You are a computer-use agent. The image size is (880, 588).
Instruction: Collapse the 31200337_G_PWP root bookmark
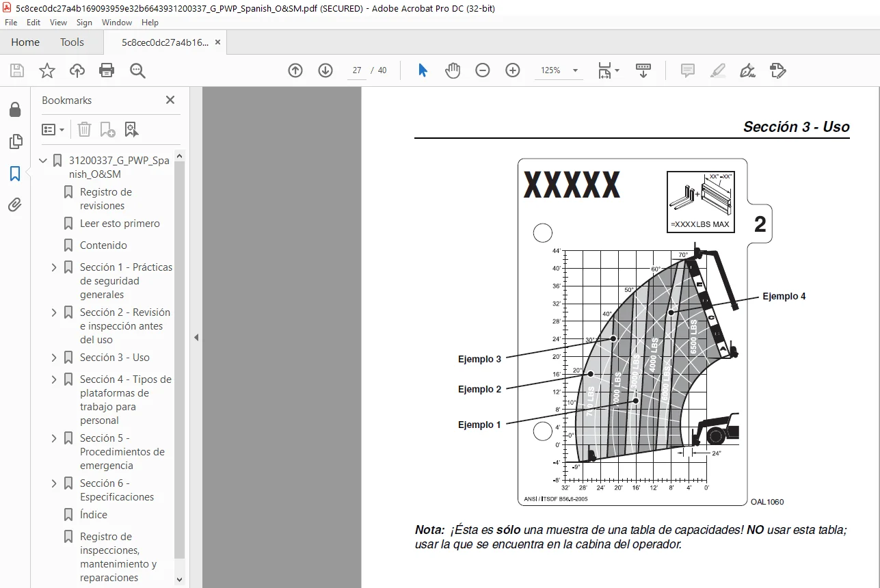[x=44, y=161]
